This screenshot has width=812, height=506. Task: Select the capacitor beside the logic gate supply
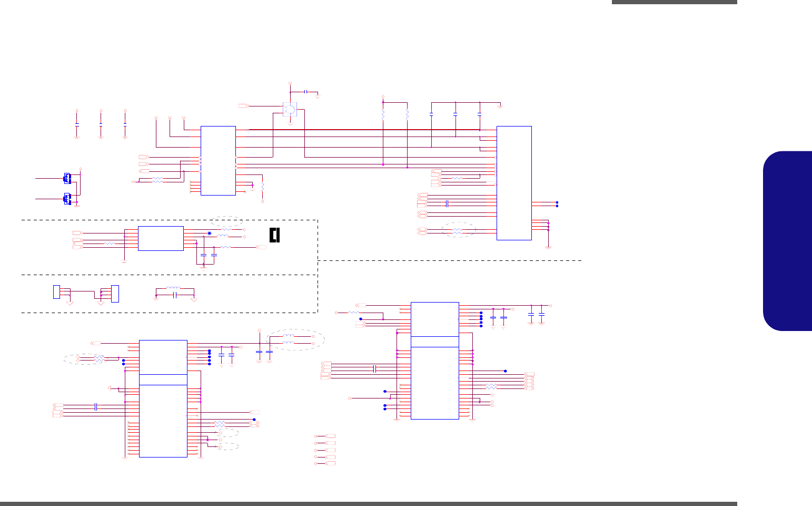(x=306, y=92)
